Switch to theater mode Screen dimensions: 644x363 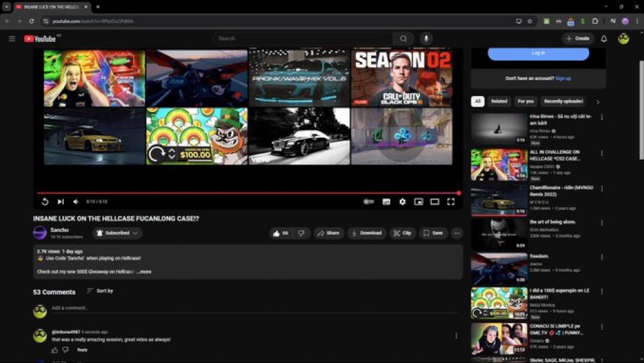click(x=434, y=201)
